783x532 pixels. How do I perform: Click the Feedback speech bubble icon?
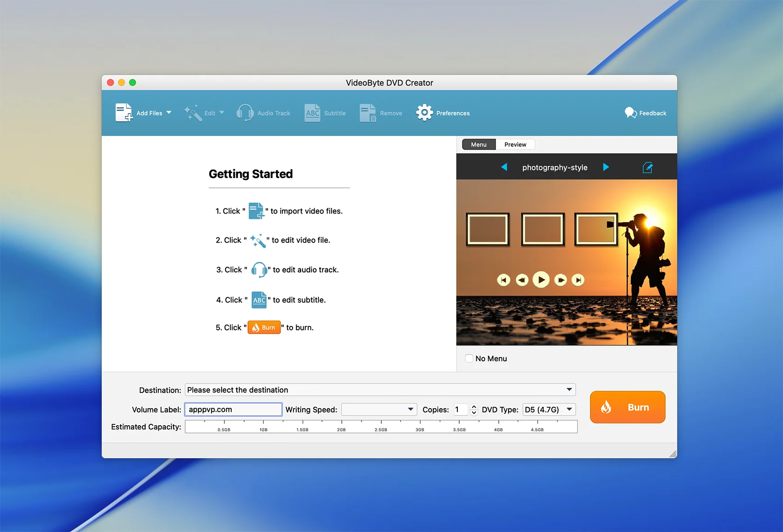tap(630, 113)
